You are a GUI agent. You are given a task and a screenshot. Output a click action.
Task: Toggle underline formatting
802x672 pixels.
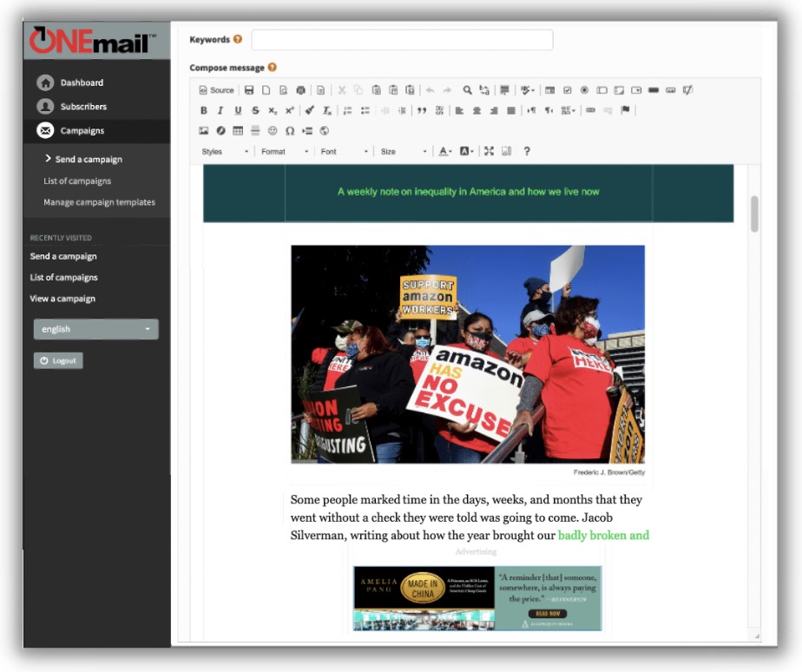click(238, 110)
